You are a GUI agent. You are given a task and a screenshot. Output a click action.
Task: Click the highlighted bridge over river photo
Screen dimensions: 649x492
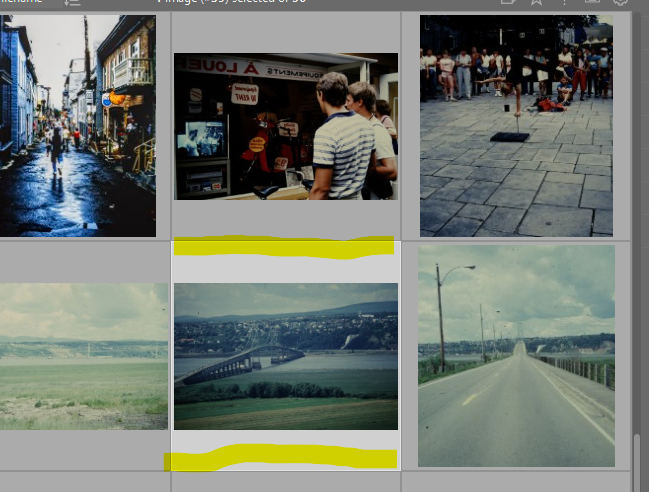pyautogui.click(x=285, y=356)
